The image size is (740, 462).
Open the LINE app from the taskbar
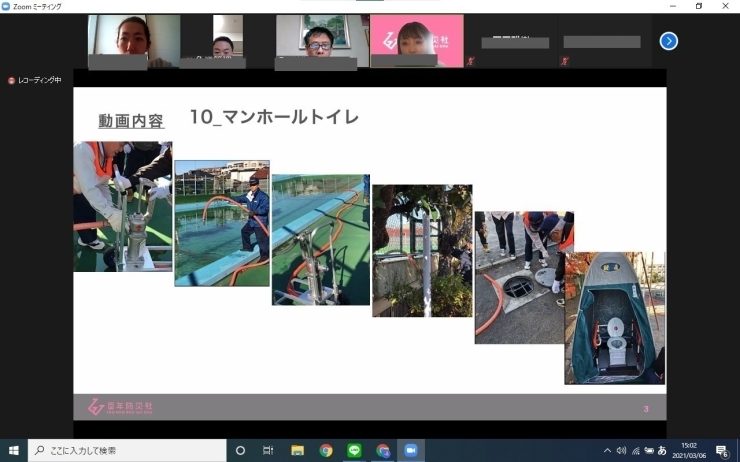click(354, 451)
